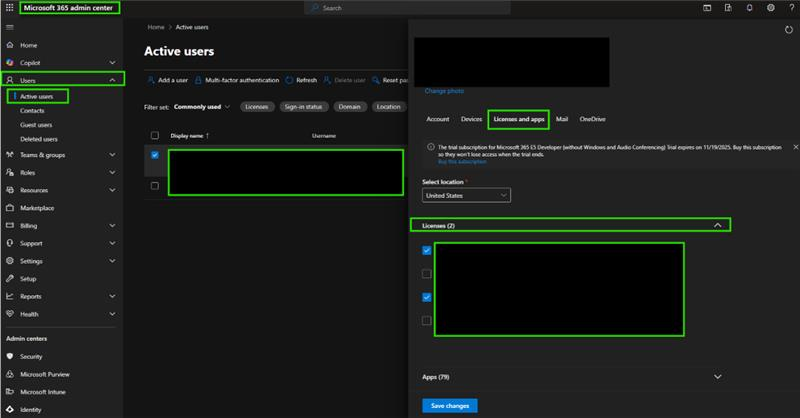This screenshot has height=418, width=800.
Task: Check the second user row checkbox
Action: [x=155, y=186]
